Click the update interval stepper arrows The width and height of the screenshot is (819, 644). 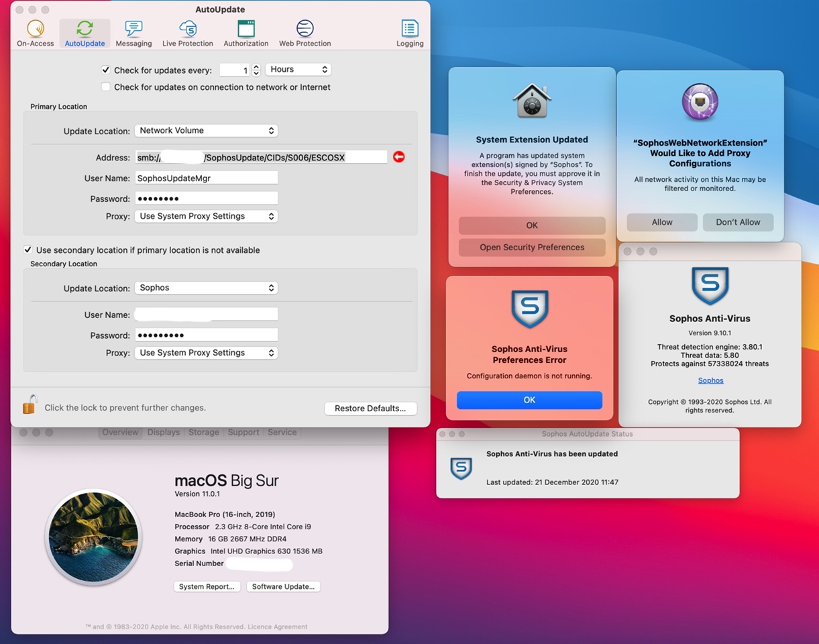click(x=256, y=70)
